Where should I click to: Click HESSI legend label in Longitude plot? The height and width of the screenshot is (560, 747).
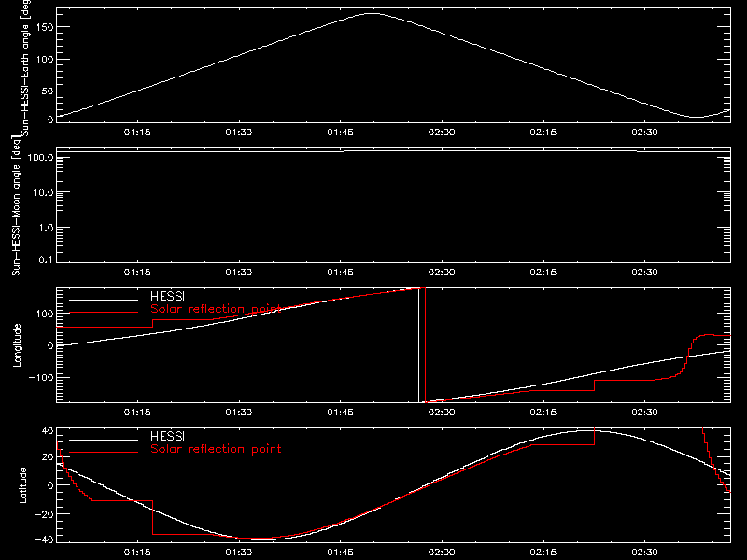(x=167, y=296)
